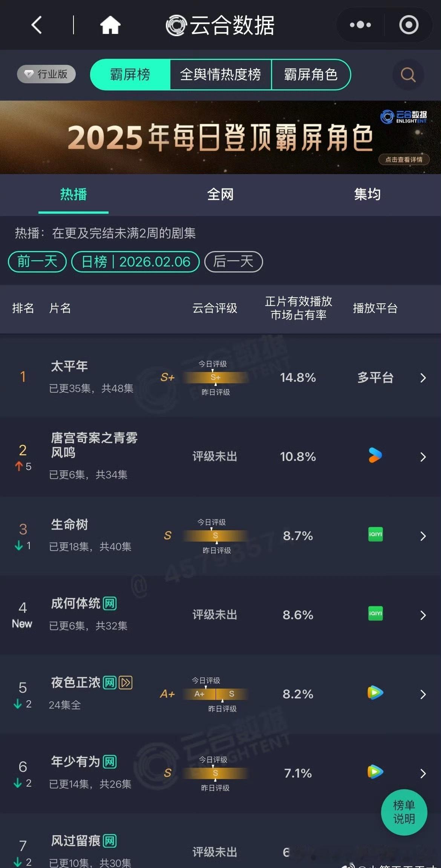Expand details chevron for rank 1 太平年
This screenshot has width=441, height=868.
point(423,378)
